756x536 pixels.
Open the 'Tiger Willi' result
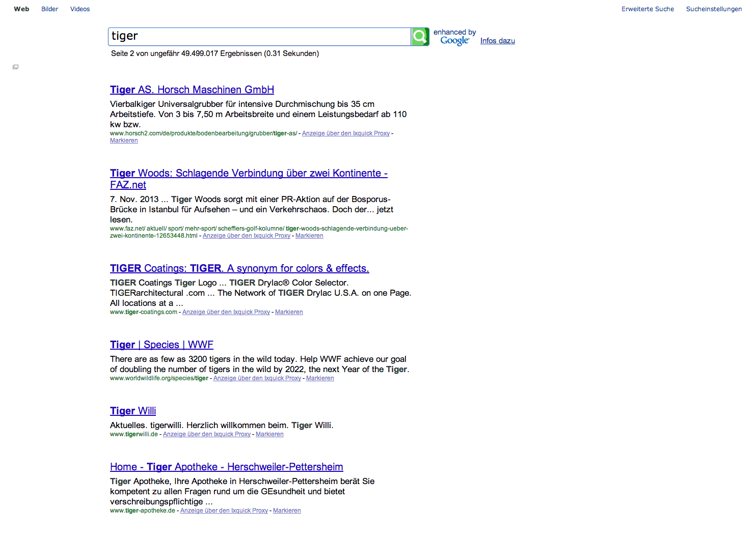133,411
